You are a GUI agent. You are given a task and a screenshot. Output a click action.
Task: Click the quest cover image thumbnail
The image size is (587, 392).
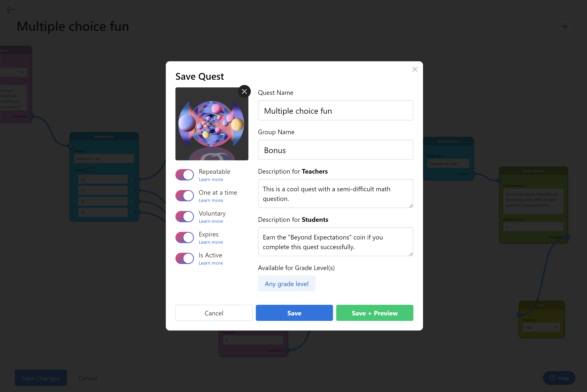tap(211, 124)
